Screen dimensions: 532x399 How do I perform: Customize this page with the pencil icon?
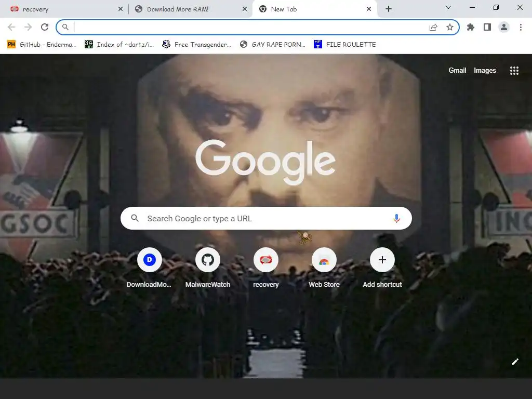pos(515,362)
